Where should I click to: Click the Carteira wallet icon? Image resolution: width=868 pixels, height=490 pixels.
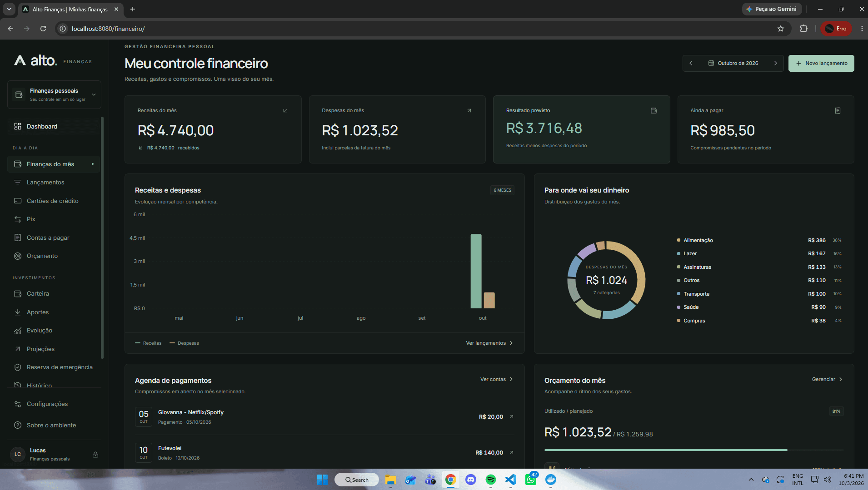pyautogui.click(x=18, y=294)
